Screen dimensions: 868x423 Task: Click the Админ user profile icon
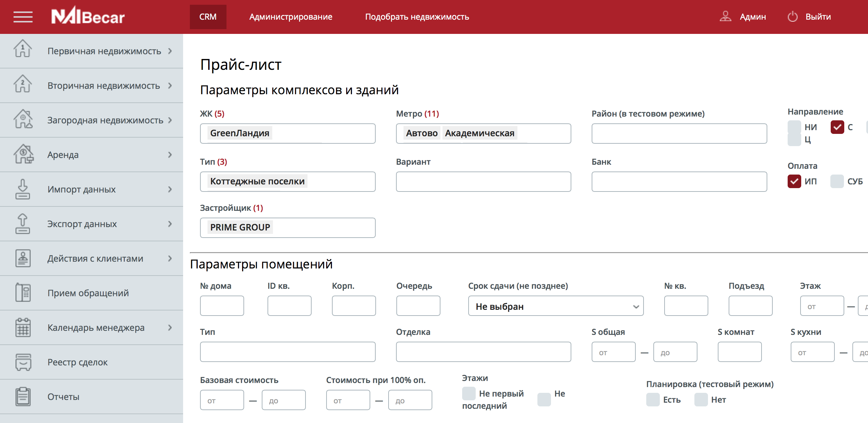[725, 16]
